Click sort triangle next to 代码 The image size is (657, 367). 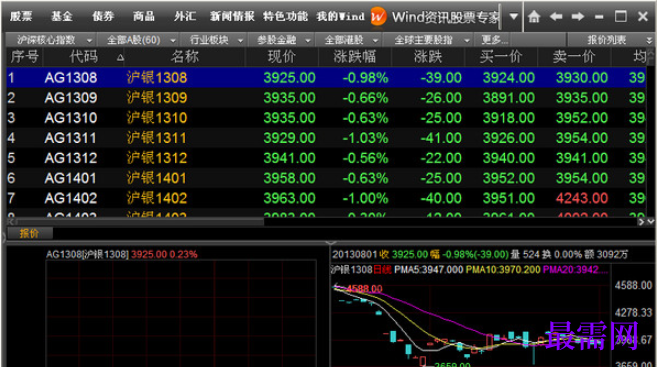click(120, 58)
